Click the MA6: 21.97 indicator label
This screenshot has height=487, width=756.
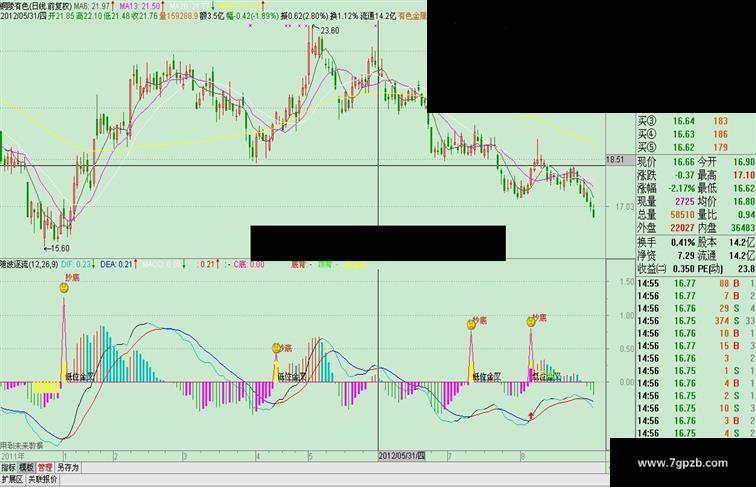(94, 6)
